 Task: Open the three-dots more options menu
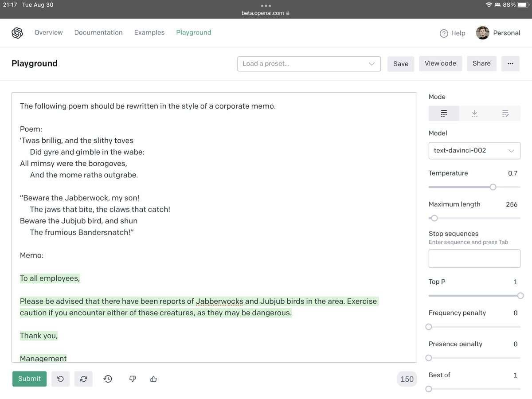[510, 63]
